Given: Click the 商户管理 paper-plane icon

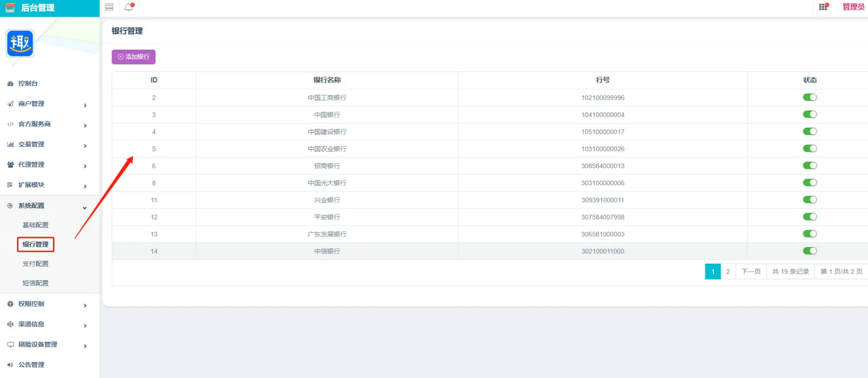Looking at the screenshot, I should click(x=10, y=104).
